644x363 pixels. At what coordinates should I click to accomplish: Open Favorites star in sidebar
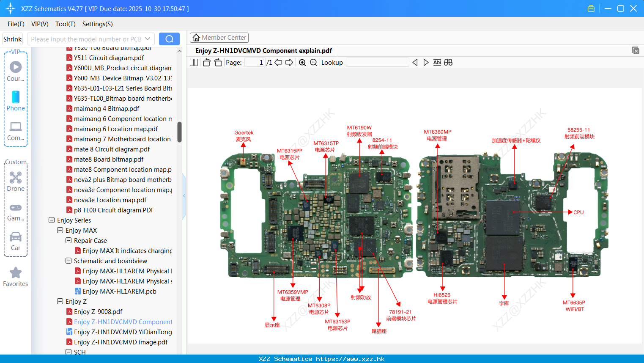pos(16,277)
